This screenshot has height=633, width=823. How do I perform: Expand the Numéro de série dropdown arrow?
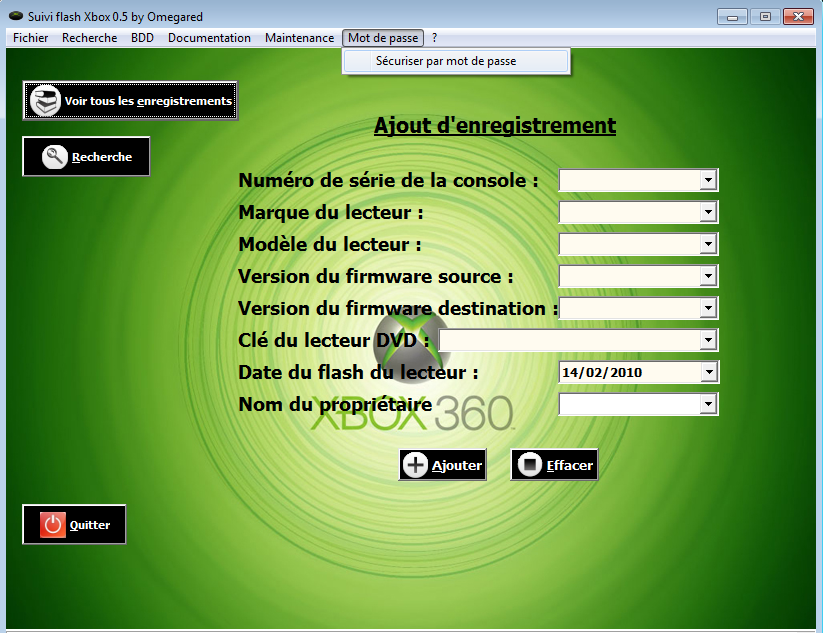pos(708,180)
